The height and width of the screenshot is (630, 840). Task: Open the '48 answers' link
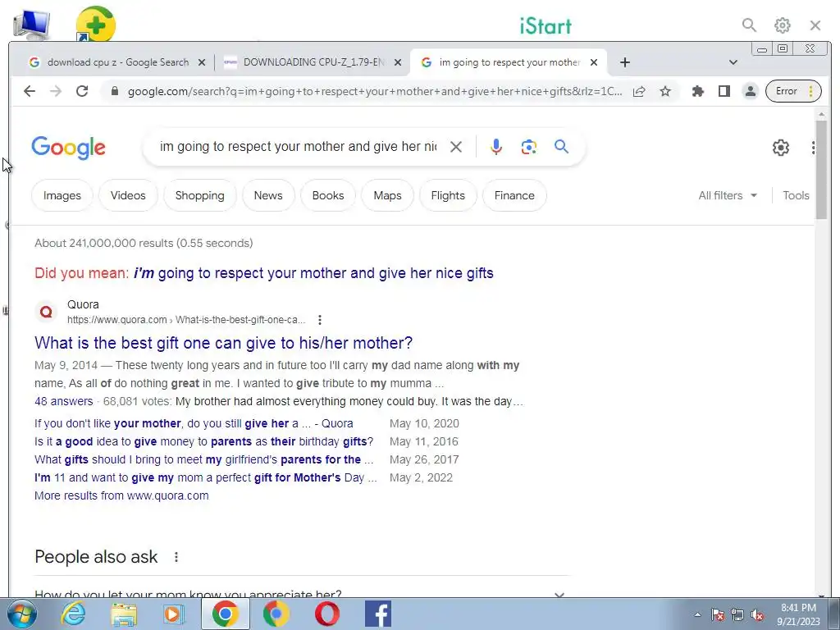tap(63, 401)
